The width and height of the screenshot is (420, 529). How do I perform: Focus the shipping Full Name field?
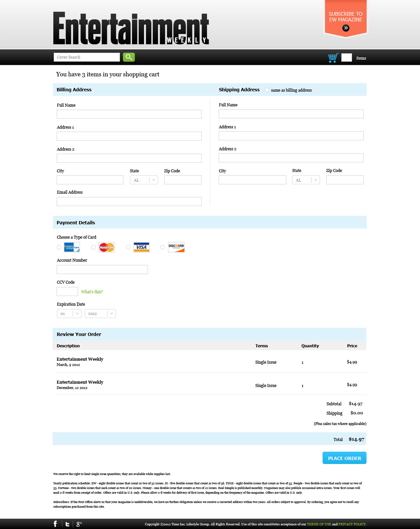(291, 114)
